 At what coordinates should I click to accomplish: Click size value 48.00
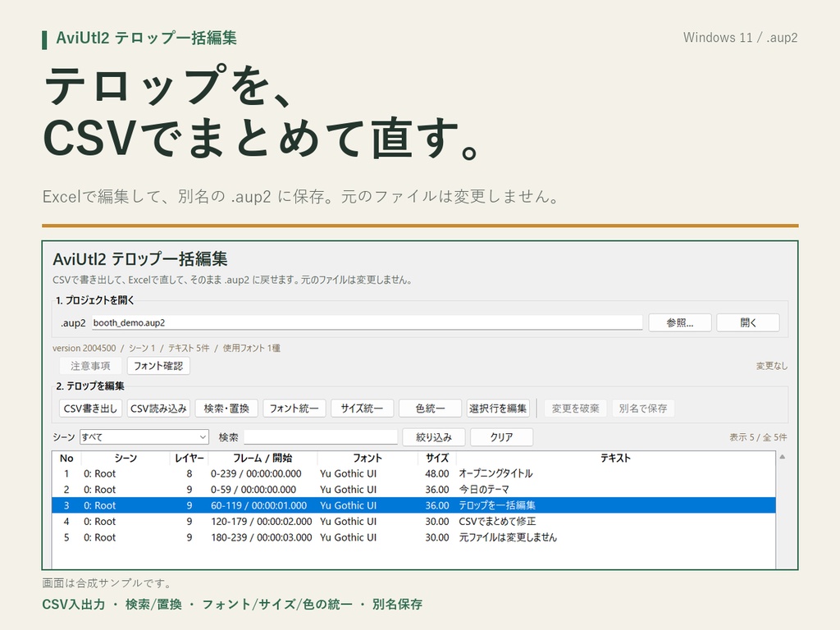tap(437, 473)
